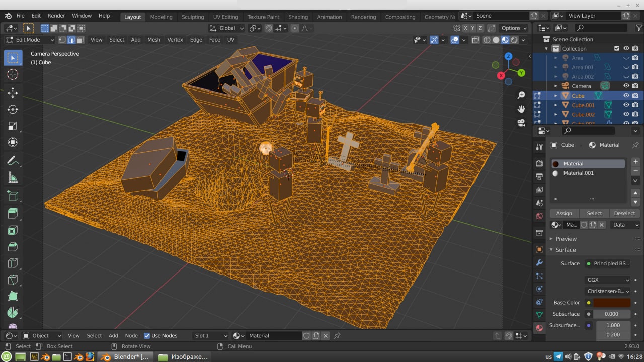Click the Zoom magnifier viewport icon
This screenshot has width=644, height=362.
521,95
